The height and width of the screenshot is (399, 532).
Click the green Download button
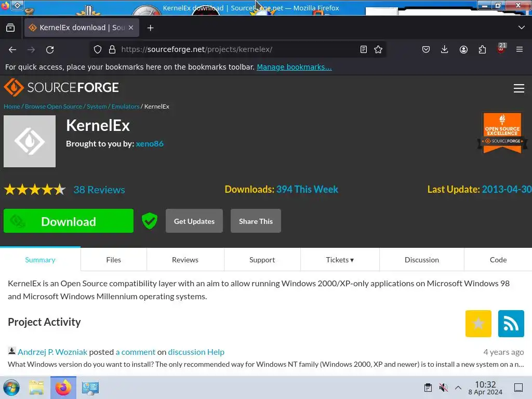tap(69, 221)
